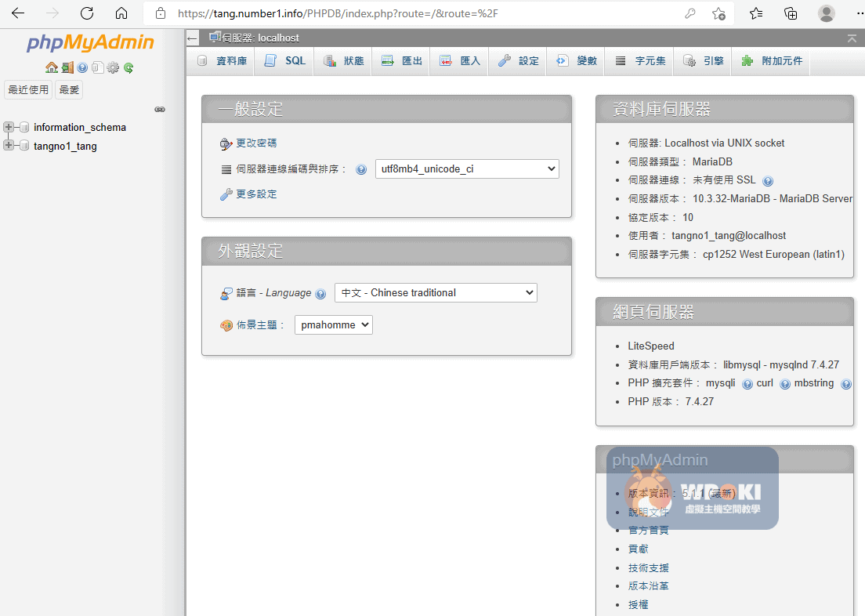
Task: Open the pmahomme theme dropdown
Action: coord(333,324)
